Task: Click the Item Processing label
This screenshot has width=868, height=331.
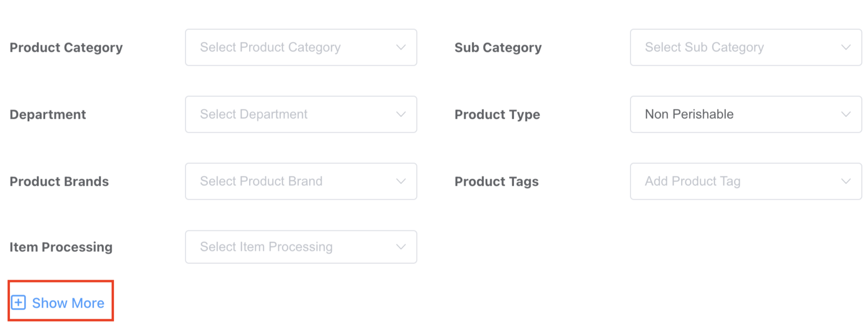Action: click(61, 247)
